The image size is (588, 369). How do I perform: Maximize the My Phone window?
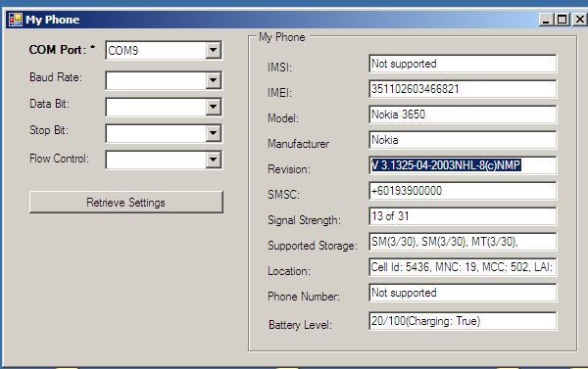[x=563, y=20]
